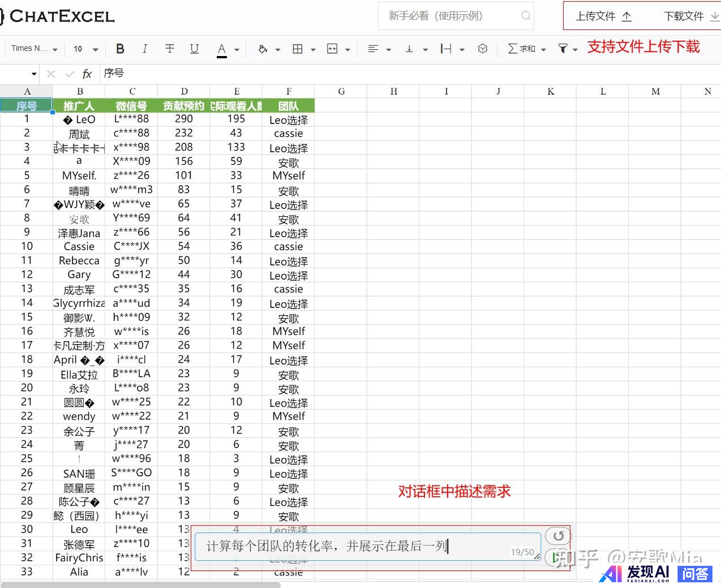The image size is (721, 588).
Task: Click 下载文件 download file button
Action: [691, 16]
